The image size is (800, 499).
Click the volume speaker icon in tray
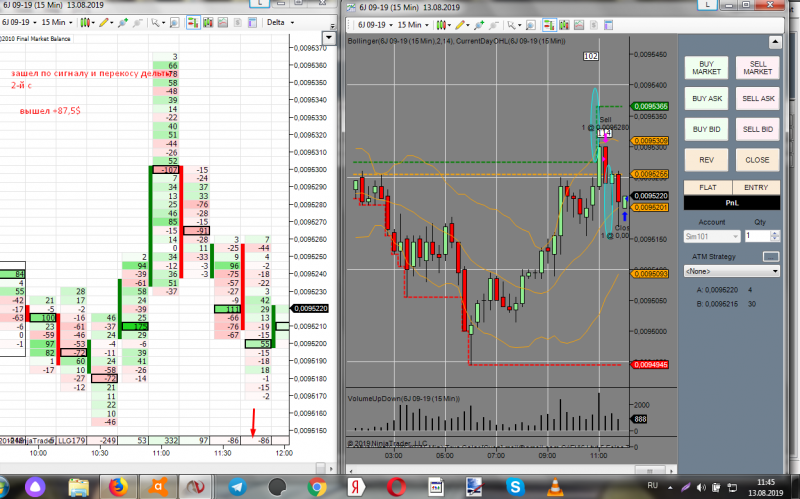[x=701, y=487]
